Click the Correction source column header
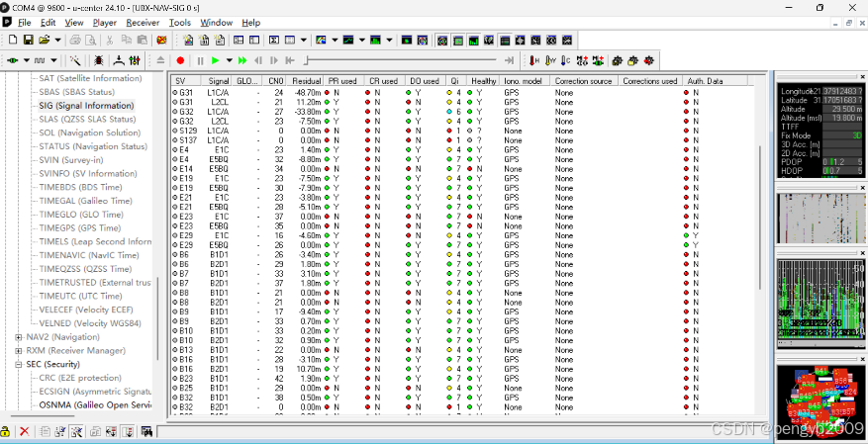The height and width of the screenshot is (444, 868). click(584, 81)
